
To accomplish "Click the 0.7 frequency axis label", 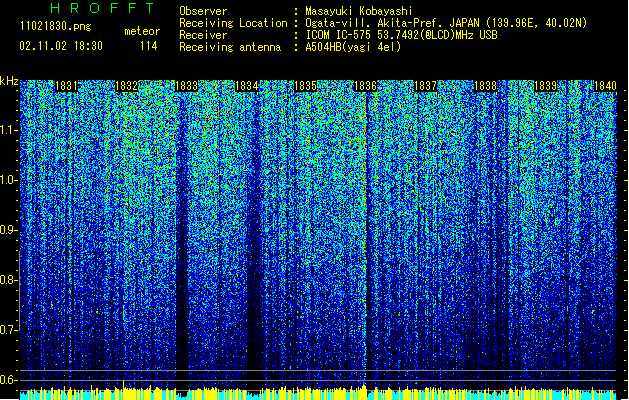I will coord(9,330).
